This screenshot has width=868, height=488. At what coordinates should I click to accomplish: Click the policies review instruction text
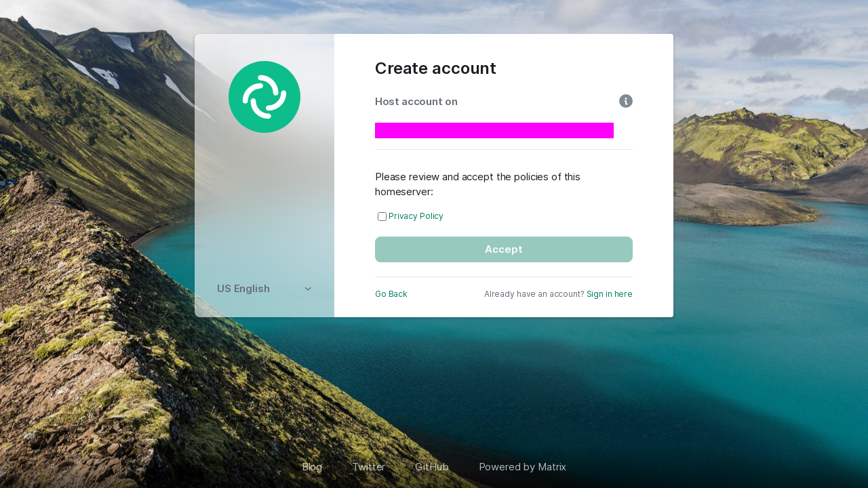point(477,184)
